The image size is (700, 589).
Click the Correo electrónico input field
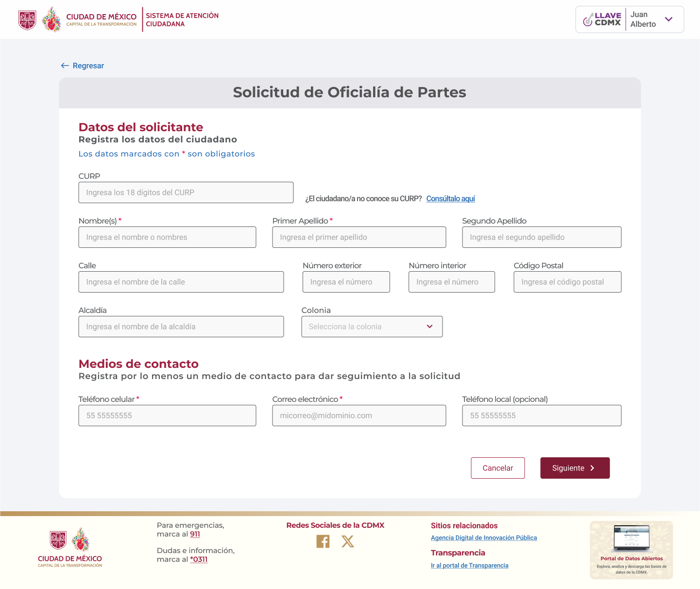[359, 416]
